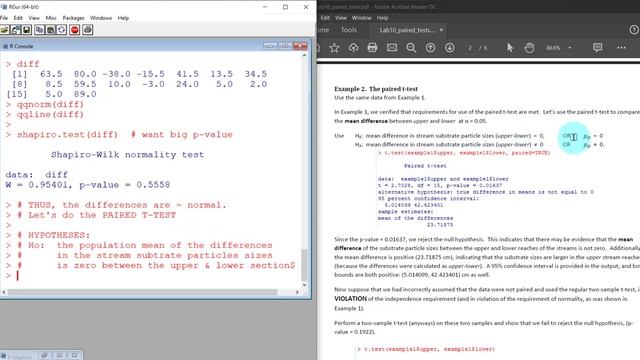Open the Misc menu in RGui

click(51, 18)
